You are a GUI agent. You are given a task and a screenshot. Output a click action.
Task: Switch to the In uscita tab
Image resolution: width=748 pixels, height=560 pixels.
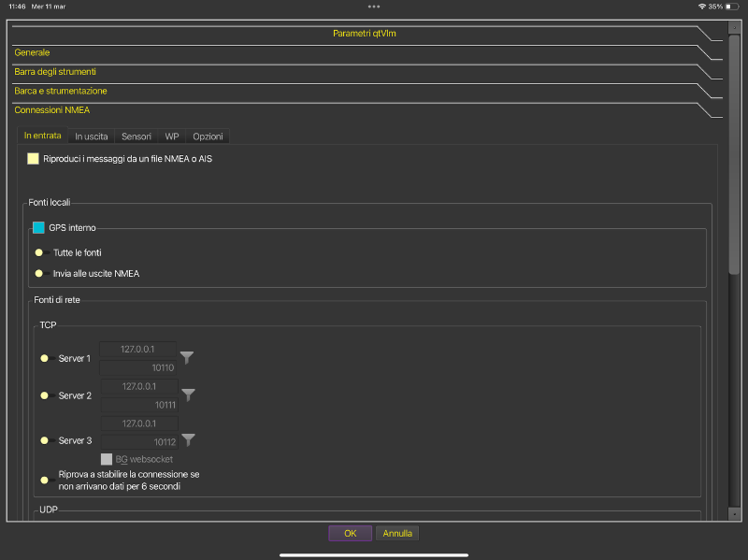[92, 136]
